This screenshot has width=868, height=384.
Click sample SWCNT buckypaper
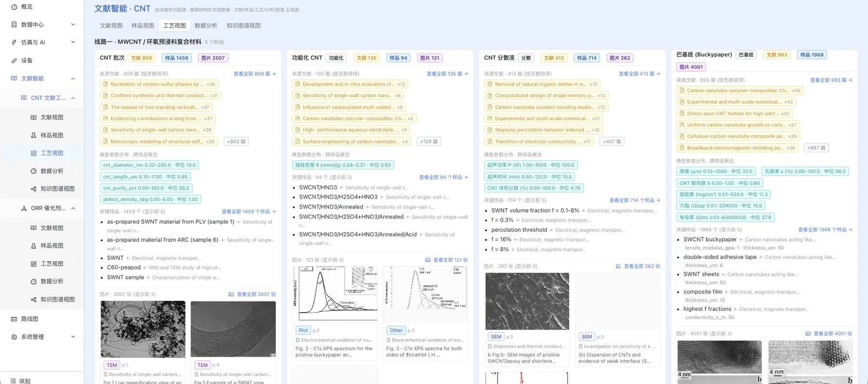[710, 239]
